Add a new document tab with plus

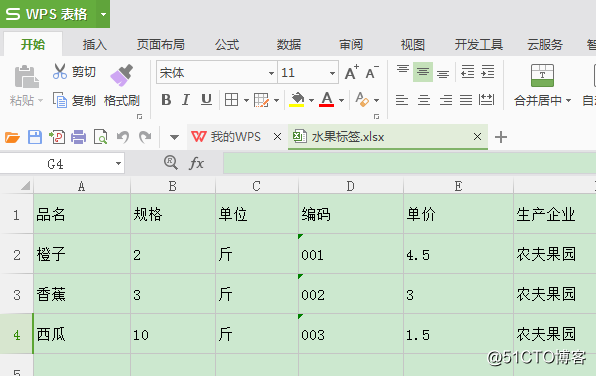pos(501,137)
